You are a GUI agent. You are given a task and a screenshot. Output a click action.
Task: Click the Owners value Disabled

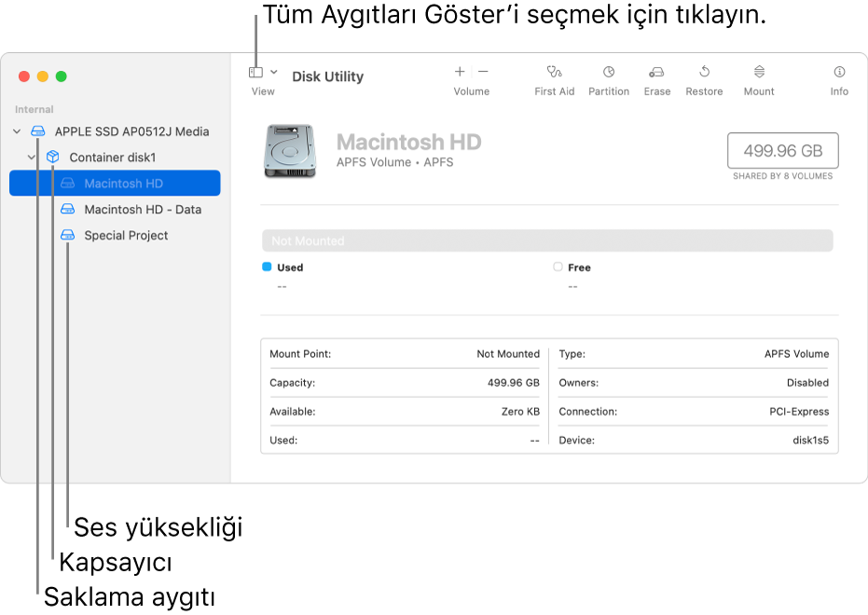(807, 383)
